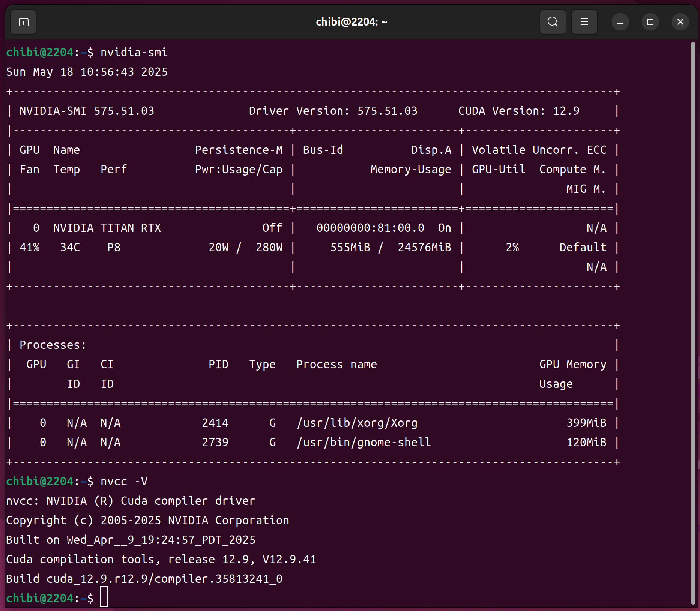This screenshot has width=700, height=611.
Task: Click the 24576MiB total memory value
Action: (x=424, y=248)
